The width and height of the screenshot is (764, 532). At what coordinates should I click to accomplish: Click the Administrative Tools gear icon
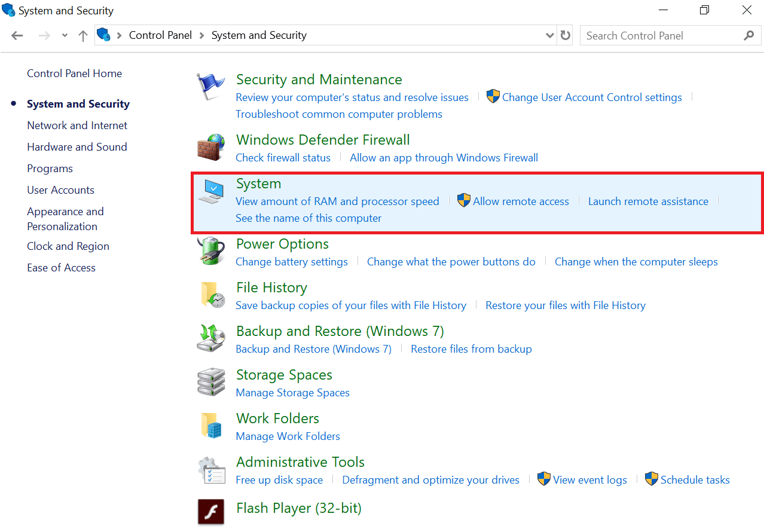click(x=210, y=470)
